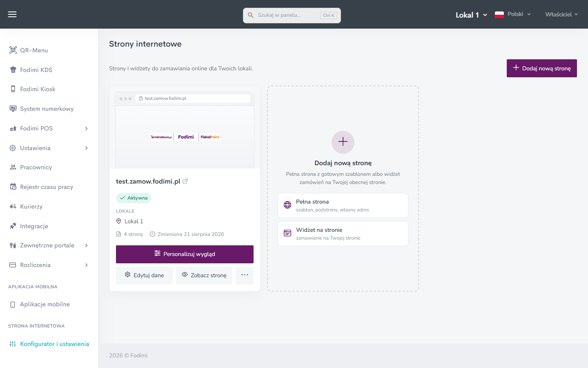Click Personalizuj wygląd button
The height and width of the screenshot is (368, 588).
click(185, 254)
